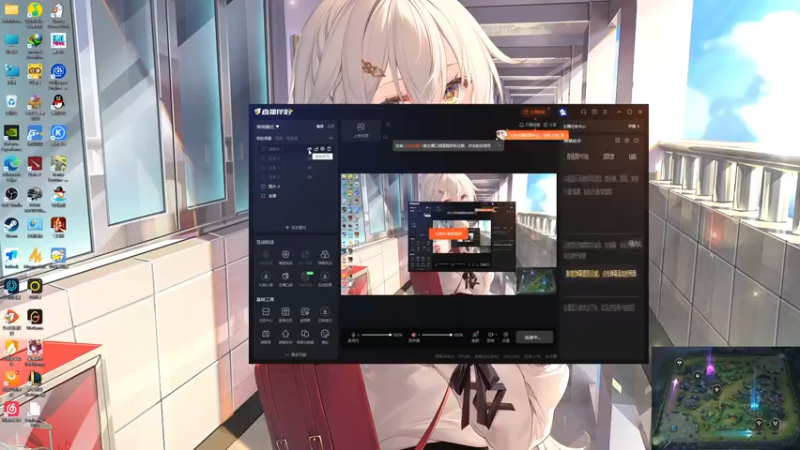Click the upload cover box above the preview
This screenshot has width=800, height=450.
[361, 130]
